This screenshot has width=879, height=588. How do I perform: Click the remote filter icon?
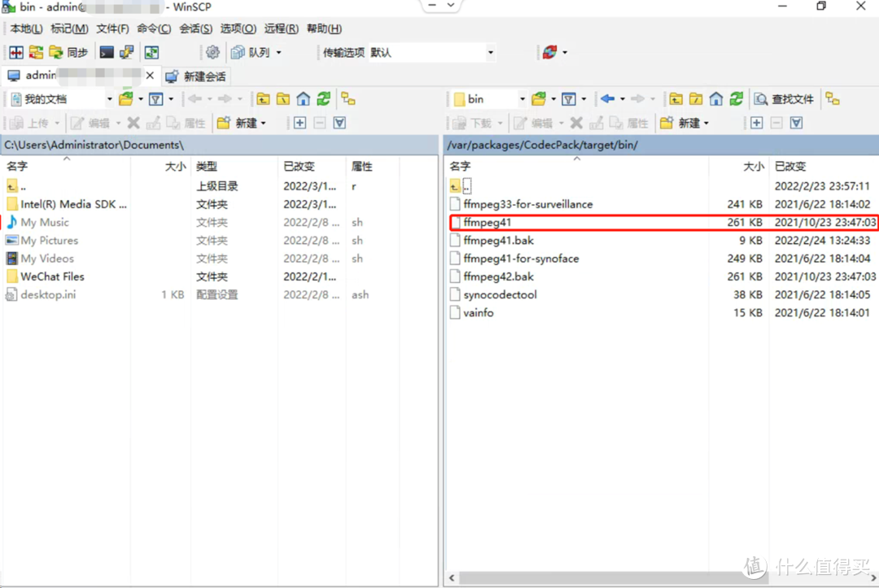[569, 99]
